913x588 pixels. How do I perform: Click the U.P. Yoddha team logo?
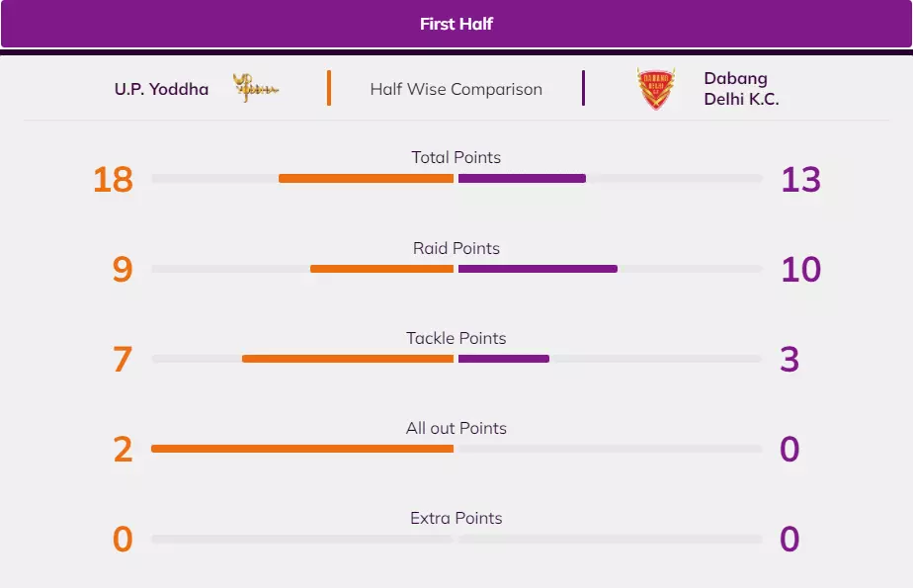[x=256, y=88]
